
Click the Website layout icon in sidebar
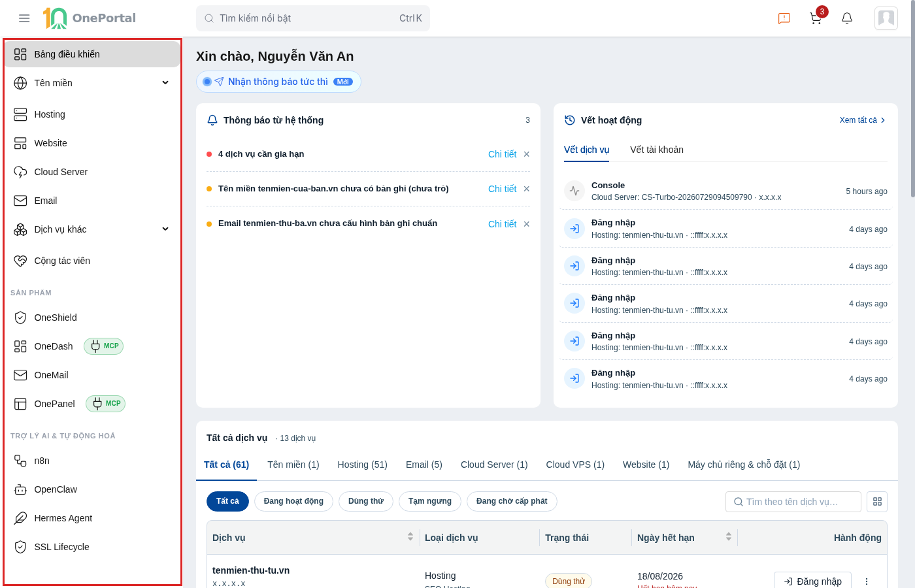coord(20,143)
